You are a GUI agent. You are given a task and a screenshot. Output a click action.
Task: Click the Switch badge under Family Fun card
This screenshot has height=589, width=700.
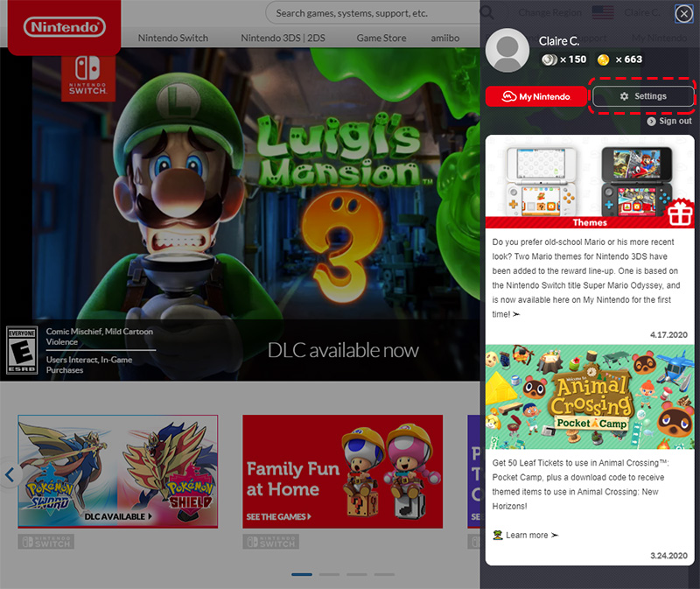[271, 542]
